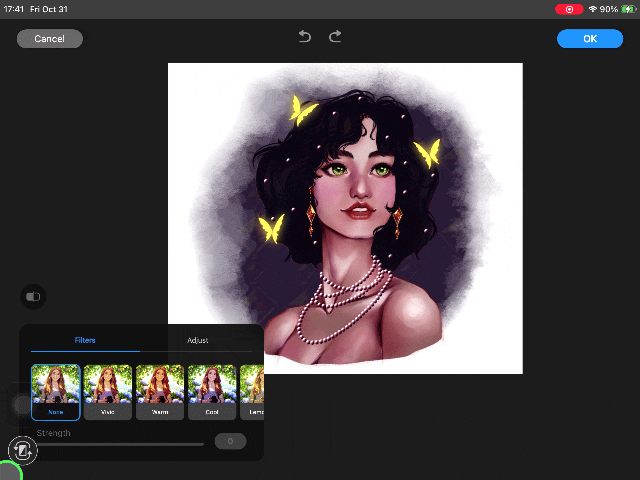Click the 17:41 clock in status bar
This screenshot has height=480, width=640.
point(13,9)
